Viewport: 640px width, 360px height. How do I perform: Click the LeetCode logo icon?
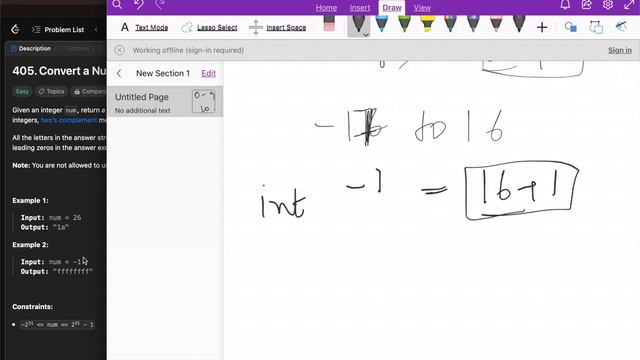pos(16,29)
